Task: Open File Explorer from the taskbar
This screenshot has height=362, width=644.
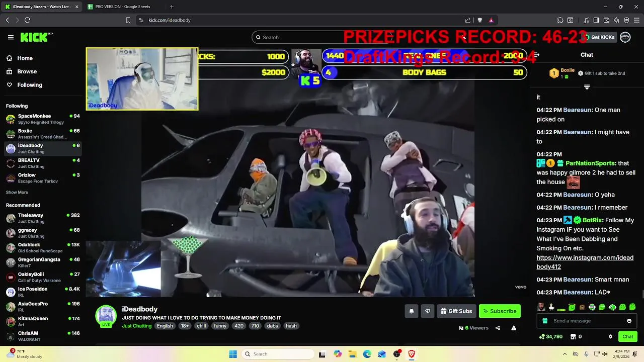Action: coord(352,354)
